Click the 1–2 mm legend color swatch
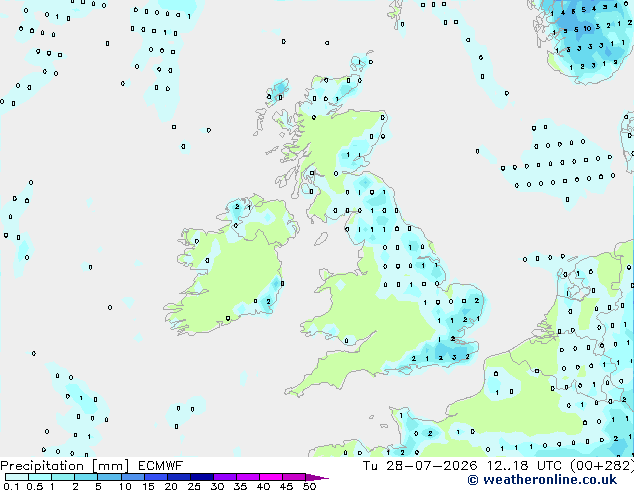This screenshot has width=634, height=490. [63, 477]
